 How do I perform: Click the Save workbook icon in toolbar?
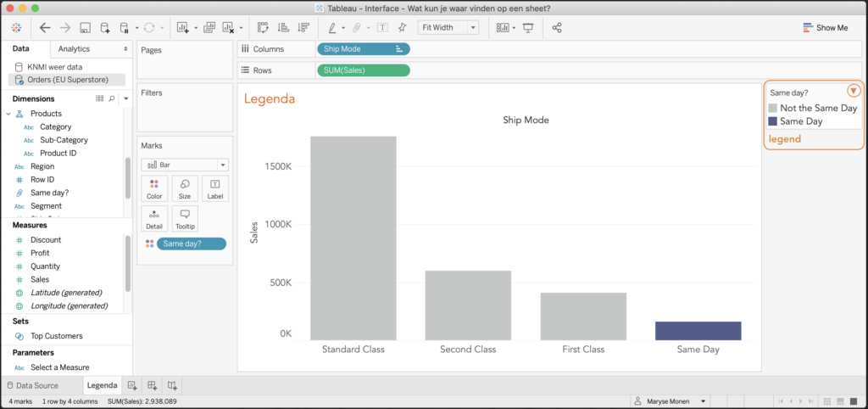tap(85, 28)
